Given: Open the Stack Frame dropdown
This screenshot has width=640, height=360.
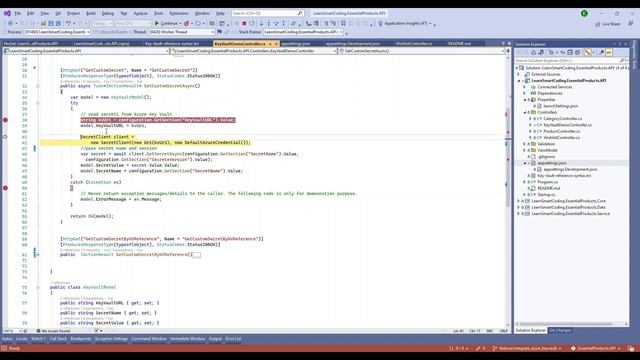Looking at the screenshot, I should [303, 32].
